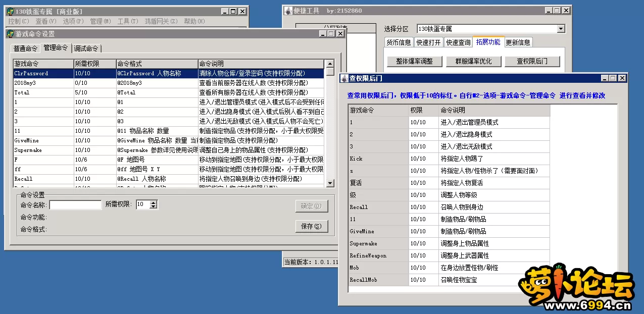This screenshot has height=314, width=644.
Task: Click the 130铁蛋专属 main window title icon
Action: click(x=10, y=11)
